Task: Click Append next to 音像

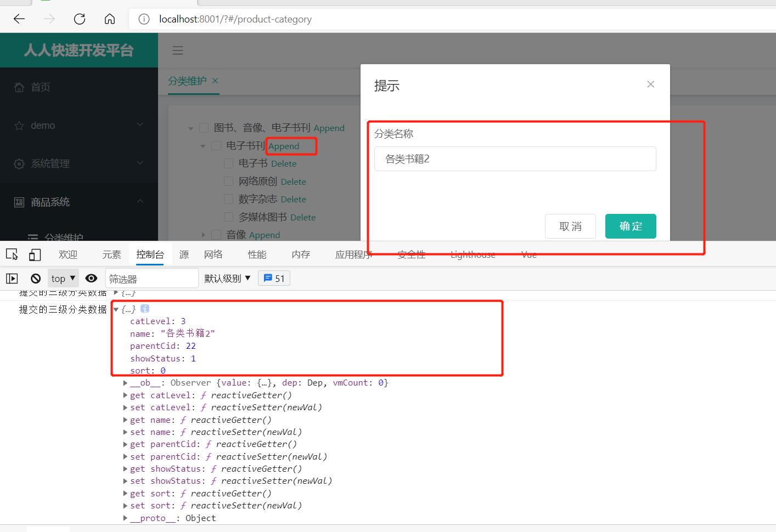Action: tap(265, 235)
